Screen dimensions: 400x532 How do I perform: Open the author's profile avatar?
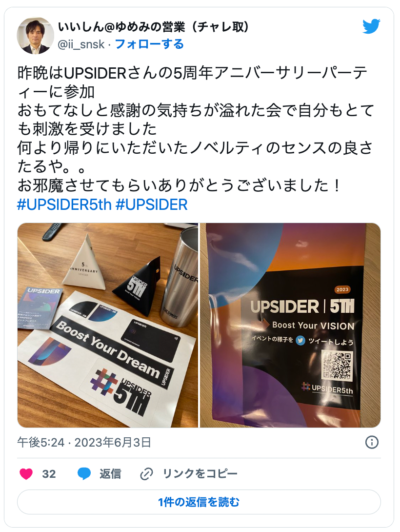point(35,36)
